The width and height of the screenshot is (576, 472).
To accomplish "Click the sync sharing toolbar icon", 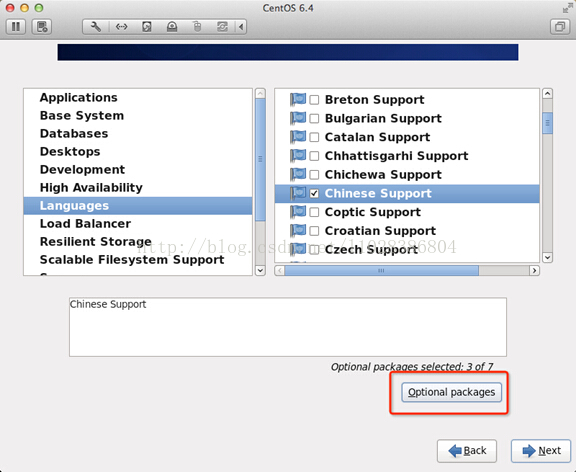I will (222, 27).
